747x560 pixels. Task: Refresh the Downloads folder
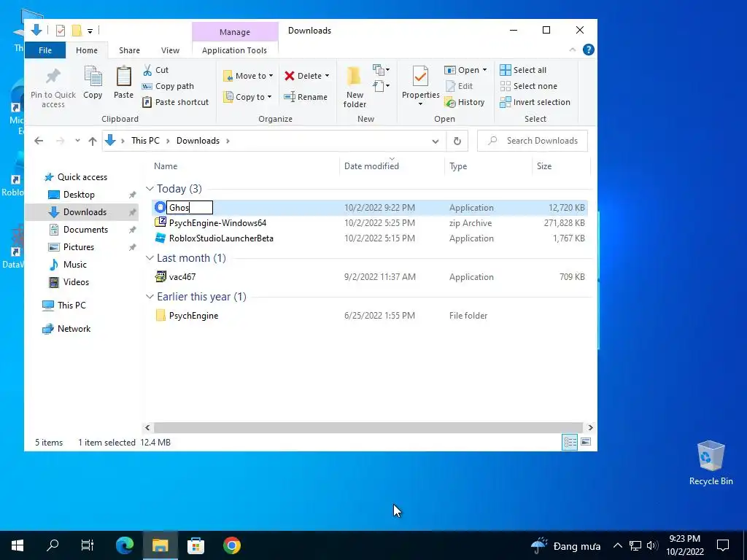pos(457,141)
